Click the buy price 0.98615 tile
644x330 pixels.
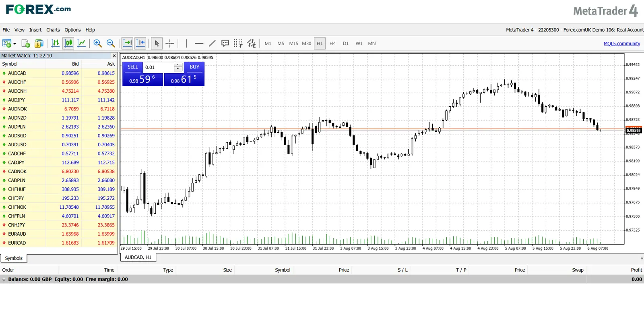tap(184, 79)
